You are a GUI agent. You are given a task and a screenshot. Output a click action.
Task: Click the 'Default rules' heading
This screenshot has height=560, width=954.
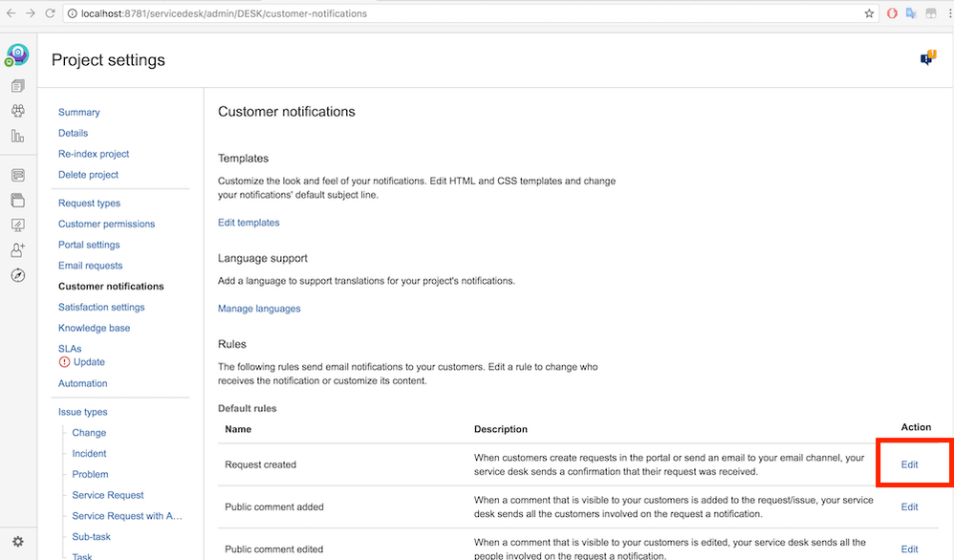(x=247, y=408)
